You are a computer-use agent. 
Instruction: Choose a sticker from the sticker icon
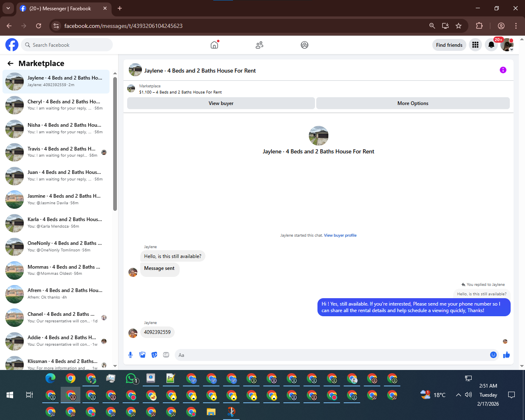(154, 355)
